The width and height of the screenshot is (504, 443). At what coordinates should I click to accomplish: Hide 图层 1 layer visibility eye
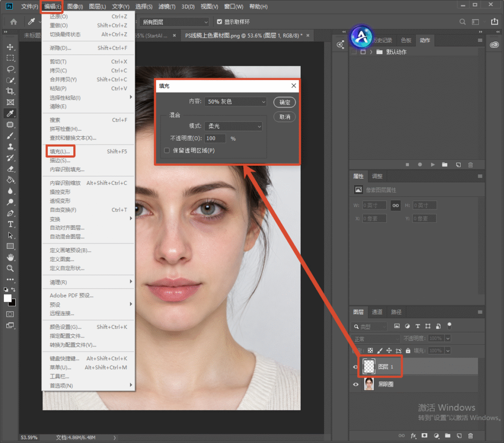355,367
